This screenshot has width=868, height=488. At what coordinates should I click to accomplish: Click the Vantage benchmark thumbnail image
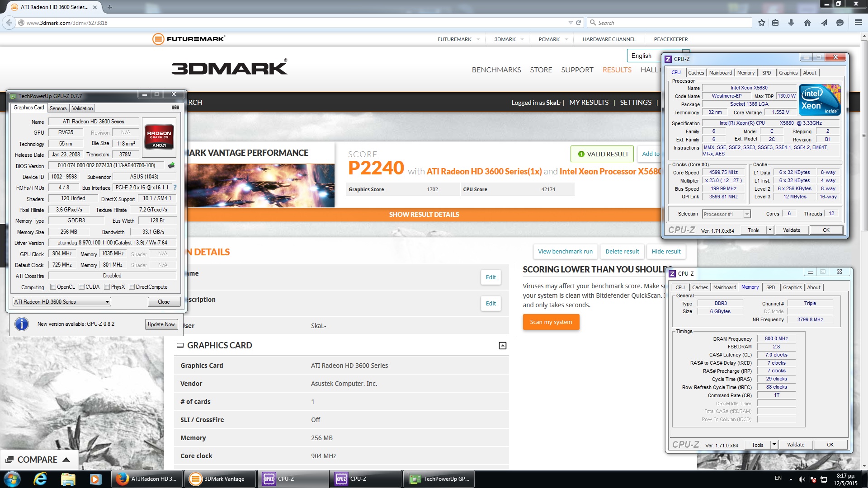tap(261, 185)
